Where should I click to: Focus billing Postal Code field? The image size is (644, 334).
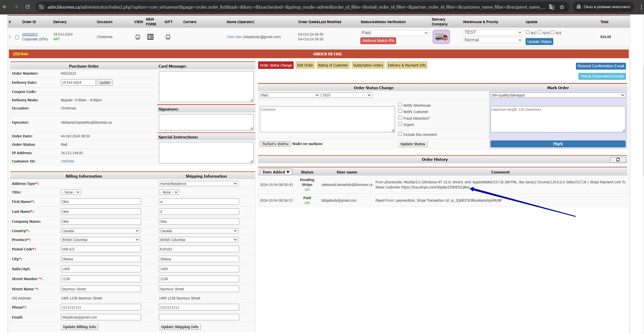101,249
